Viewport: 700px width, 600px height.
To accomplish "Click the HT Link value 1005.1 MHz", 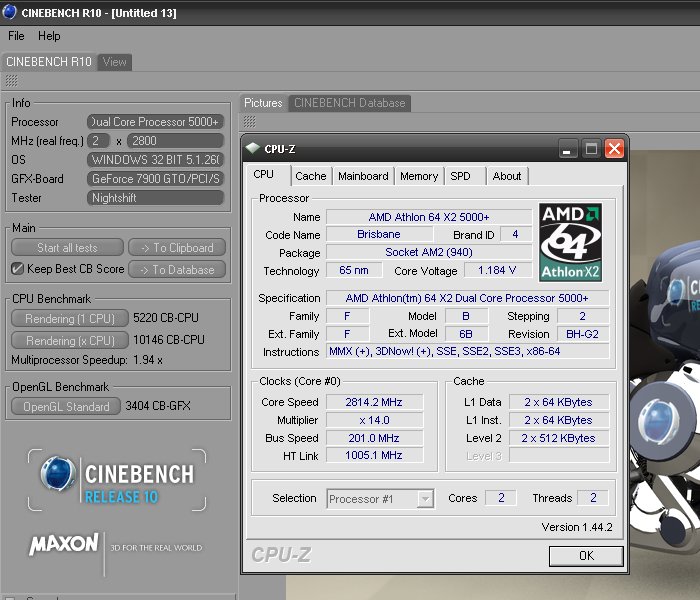I will (x=374, y=455).
